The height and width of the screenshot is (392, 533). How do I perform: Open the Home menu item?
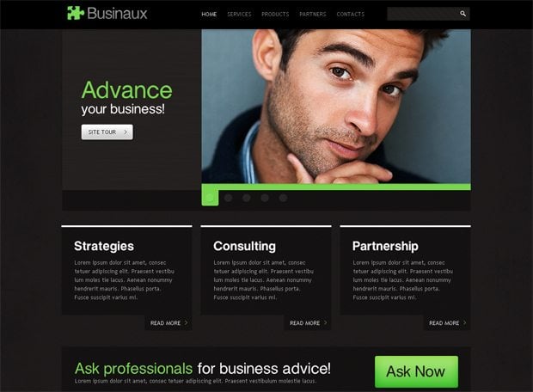coord(209,15)
